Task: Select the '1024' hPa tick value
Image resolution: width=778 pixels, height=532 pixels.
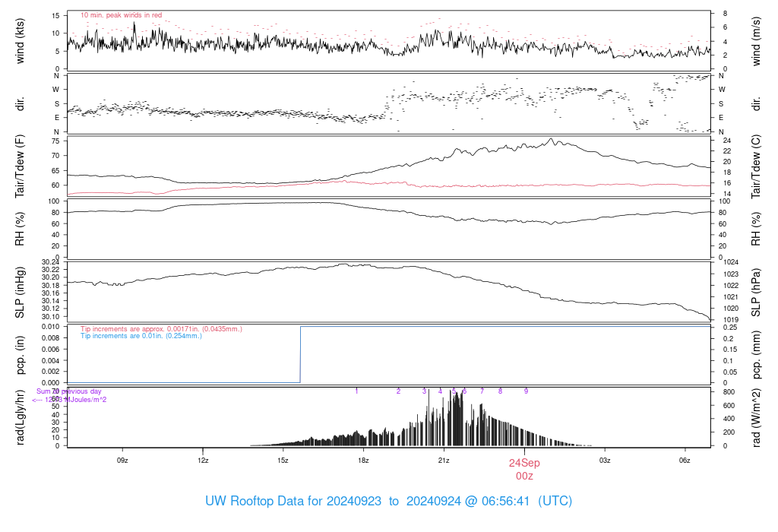Action: 731,262
